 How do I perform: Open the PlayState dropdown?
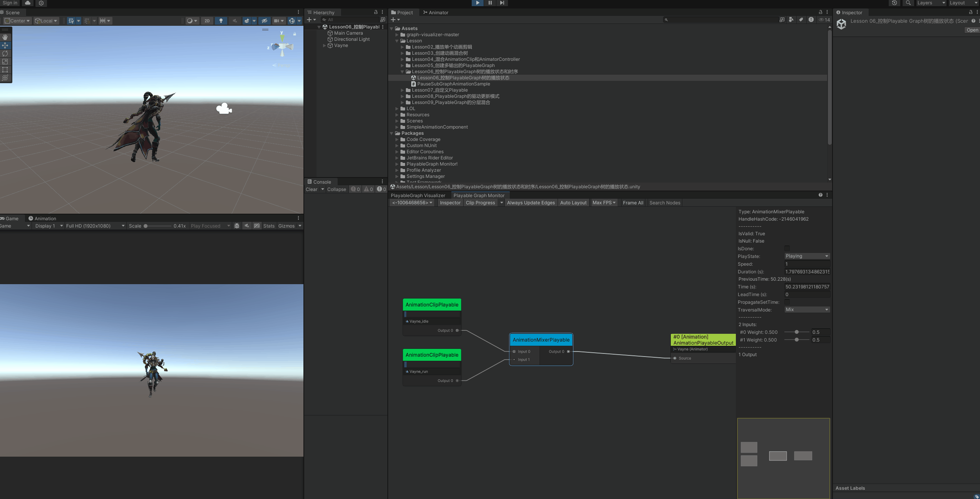tap(807, 256)
